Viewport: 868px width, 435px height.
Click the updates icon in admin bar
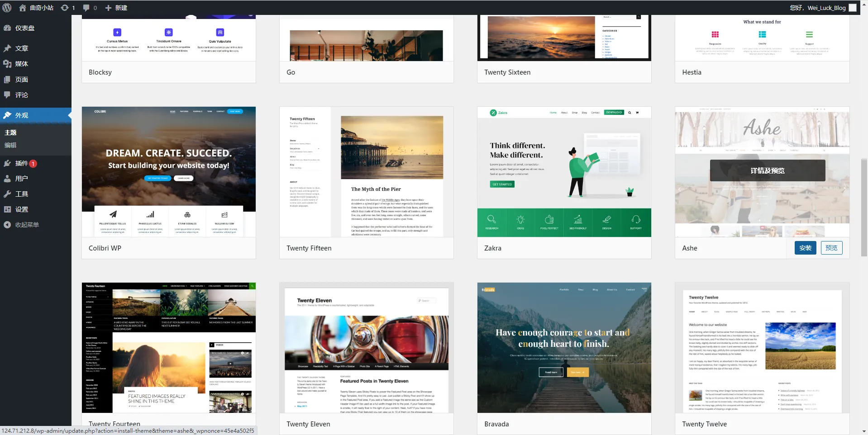click(65, 8)
